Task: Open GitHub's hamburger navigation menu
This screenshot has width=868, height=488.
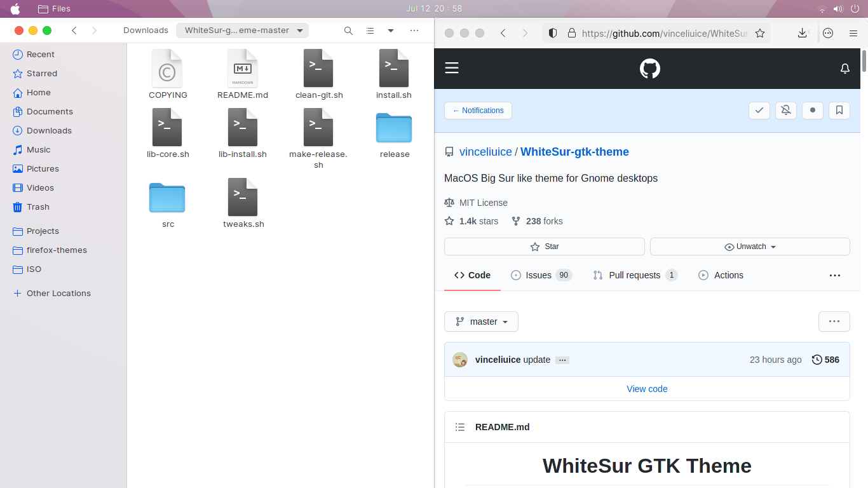Action: [452, 68]
